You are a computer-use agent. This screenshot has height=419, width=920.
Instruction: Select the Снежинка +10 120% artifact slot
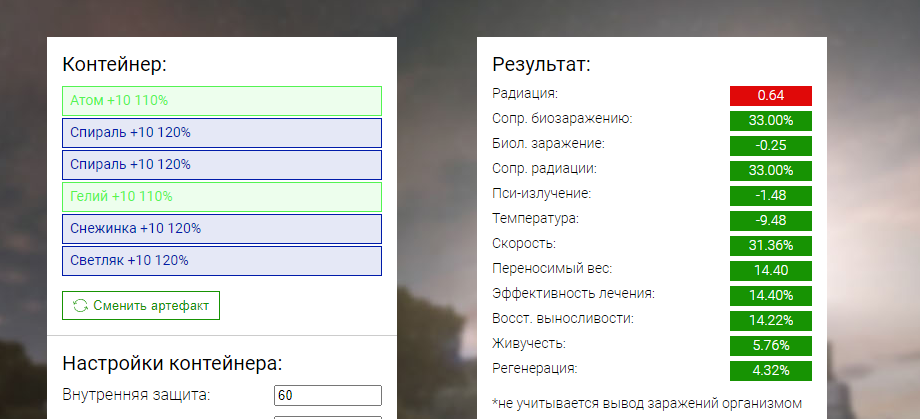pos(222,229)
